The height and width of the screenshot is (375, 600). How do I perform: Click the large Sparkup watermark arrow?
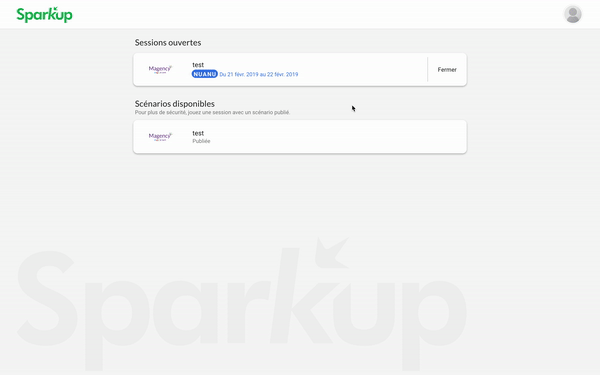coord(332,253)
